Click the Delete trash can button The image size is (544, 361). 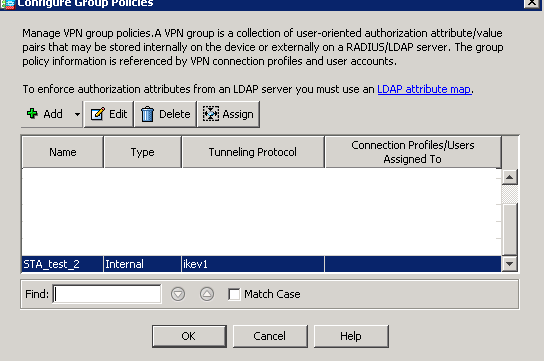165,114
